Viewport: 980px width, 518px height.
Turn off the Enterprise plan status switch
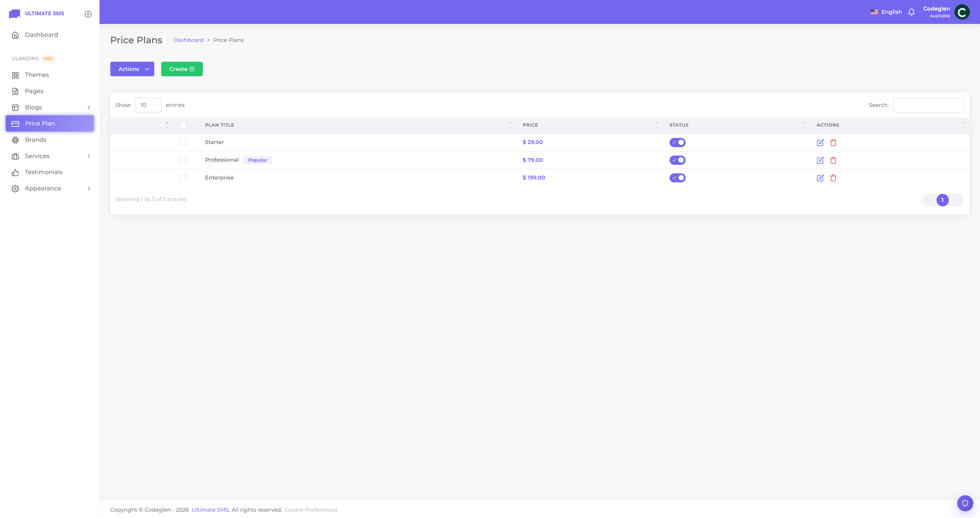tap(677, 178)
